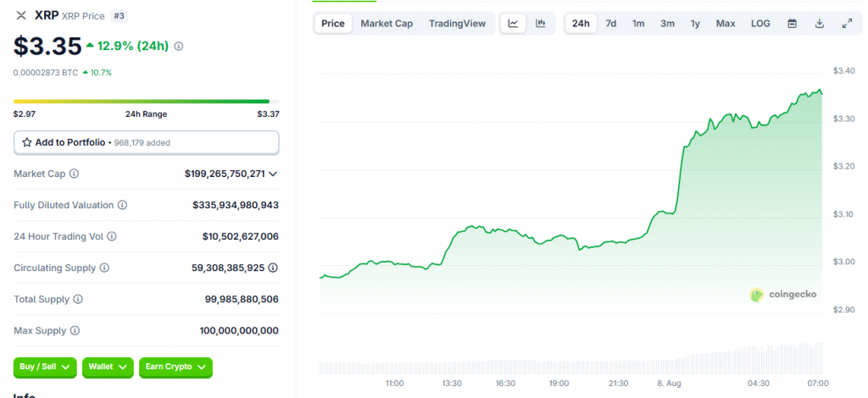
Task: Download chart data
Action: (819, 24)
